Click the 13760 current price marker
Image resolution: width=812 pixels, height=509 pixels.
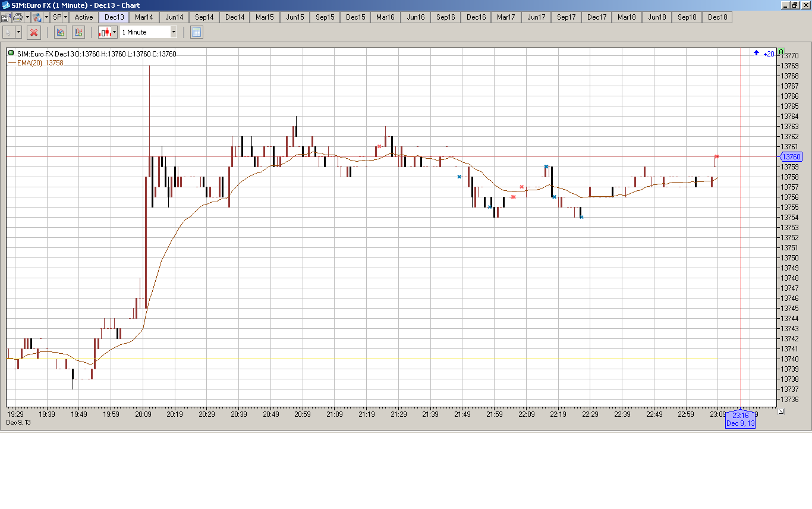791,157
